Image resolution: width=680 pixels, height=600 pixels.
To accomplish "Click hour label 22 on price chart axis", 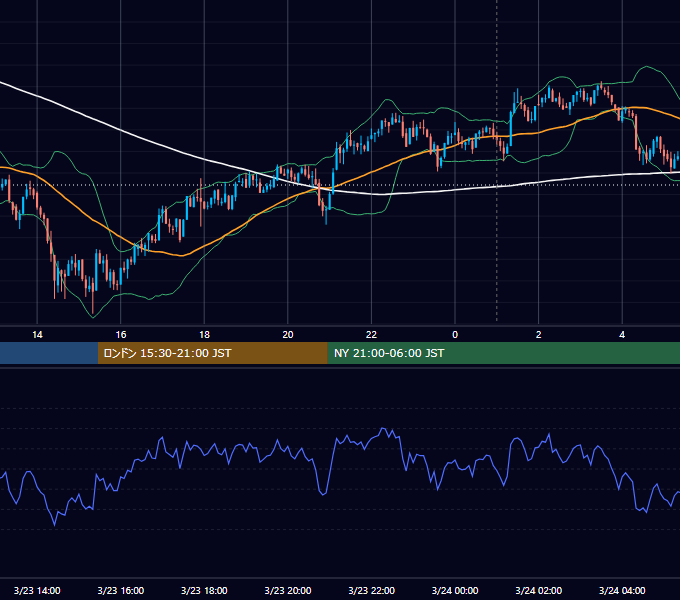I will click(x=372, y=335).
